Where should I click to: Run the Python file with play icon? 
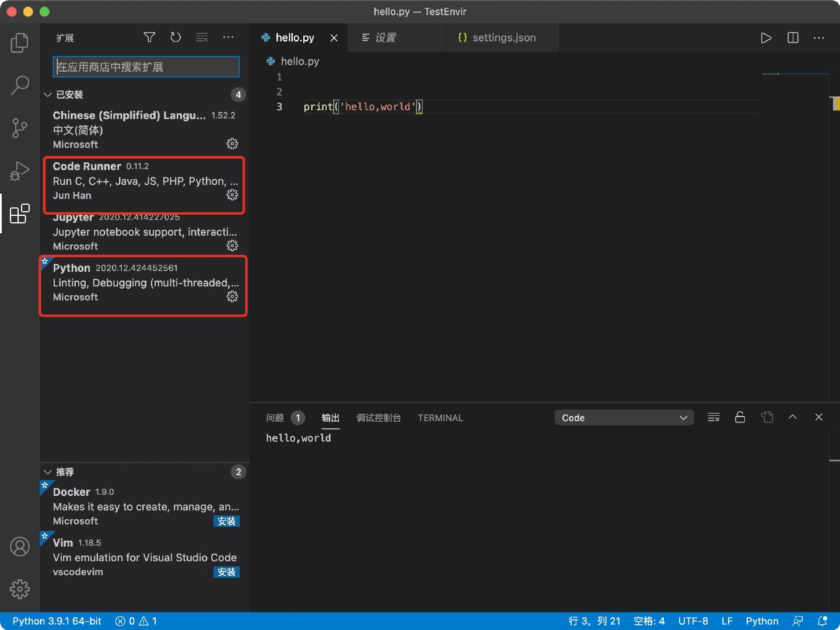pyautogui.click(x=766, y=38)
